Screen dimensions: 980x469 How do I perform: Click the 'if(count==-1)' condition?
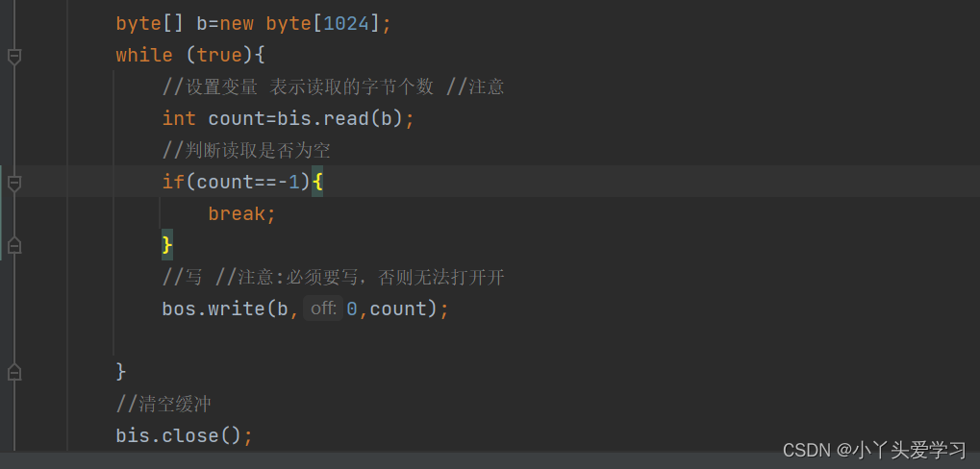237,182
